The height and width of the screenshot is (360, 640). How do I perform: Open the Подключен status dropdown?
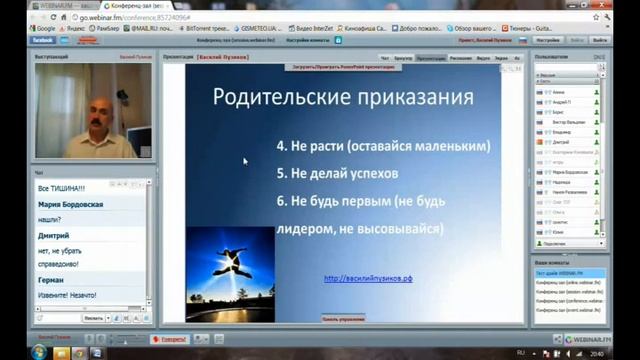point(570,244)
